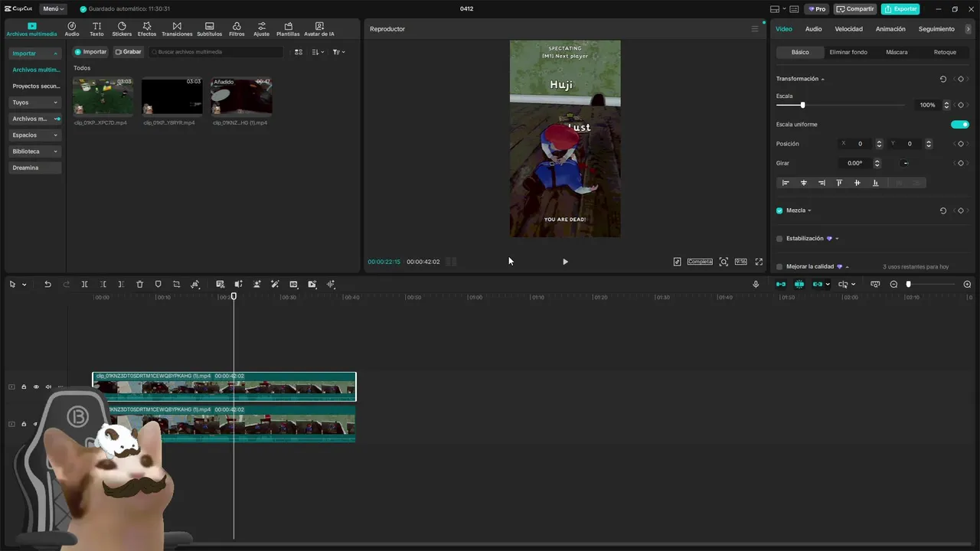The image size is (980, 551).
Task: Expand the Espacios sidebar section
Action: tap(35, 135)
